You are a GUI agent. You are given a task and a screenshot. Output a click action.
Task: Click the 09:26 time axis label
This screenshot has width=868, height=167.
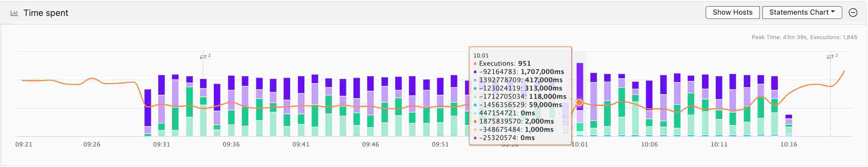pos(92,144)
